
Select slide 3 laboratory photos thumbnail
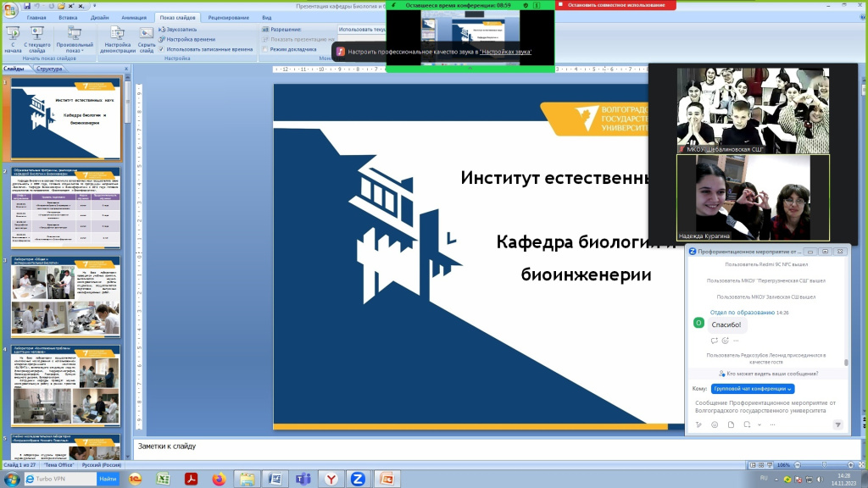[65, 297]
